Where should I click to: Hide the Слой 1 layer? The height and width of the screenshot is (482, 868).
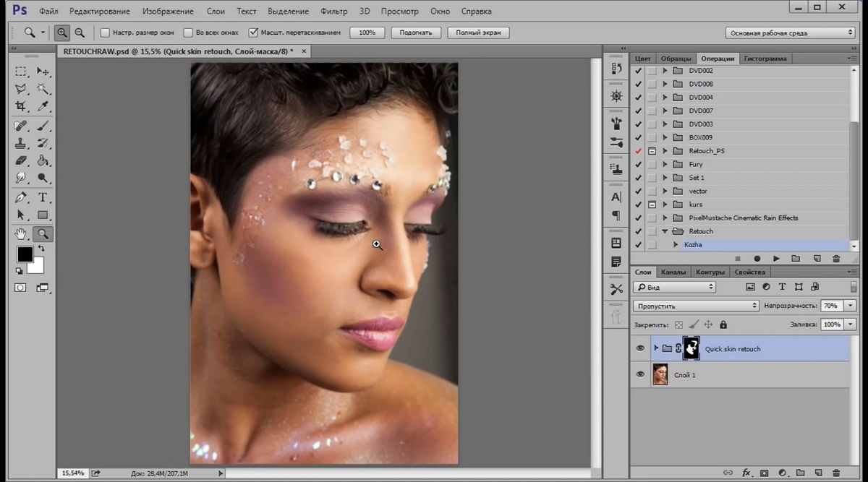pyautogui.click(x=639, y=374)
